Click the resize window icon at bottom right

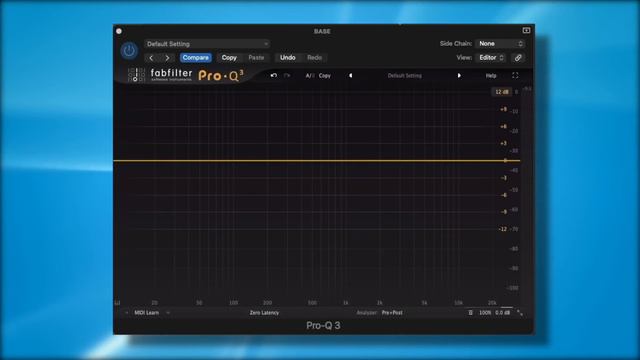pyautogui.click(x=520, y=313)
